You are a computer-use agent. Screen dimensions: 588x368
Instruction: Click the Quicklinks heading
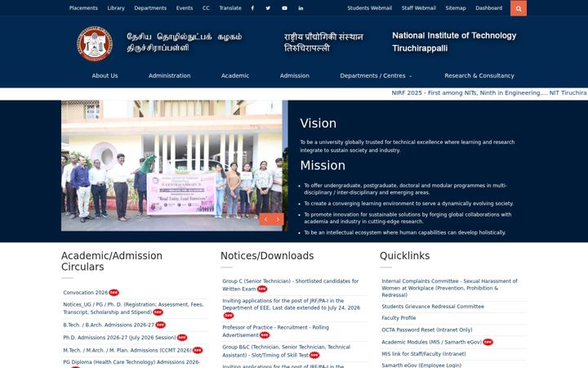click(404, 256)
